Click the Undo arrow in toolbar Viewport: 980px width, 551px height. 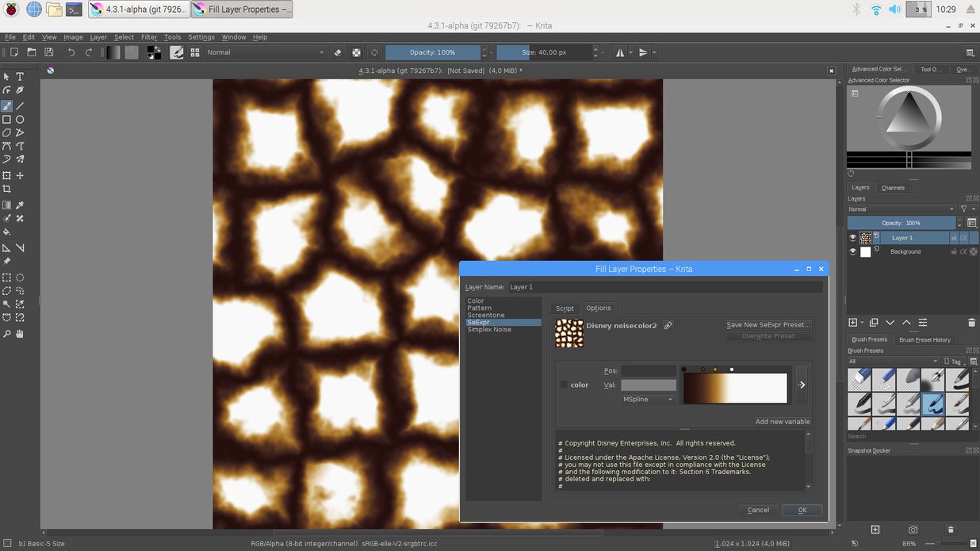pos(71,52)
